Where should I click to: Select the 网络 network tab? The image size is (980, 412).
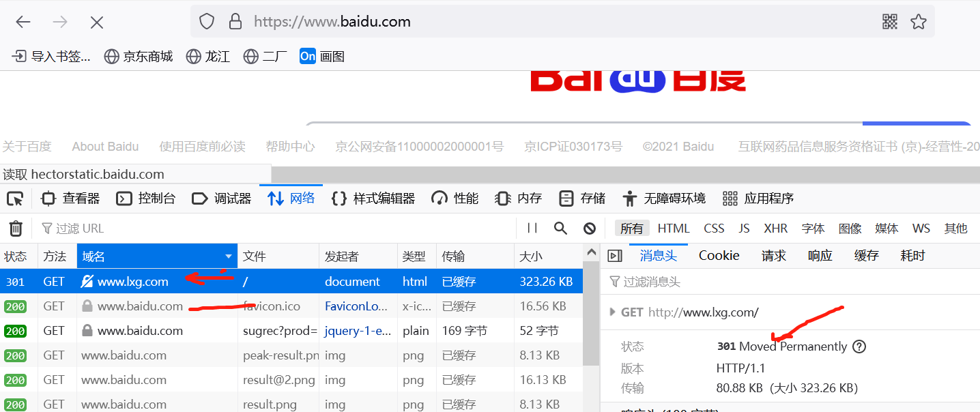click(291, 198)
